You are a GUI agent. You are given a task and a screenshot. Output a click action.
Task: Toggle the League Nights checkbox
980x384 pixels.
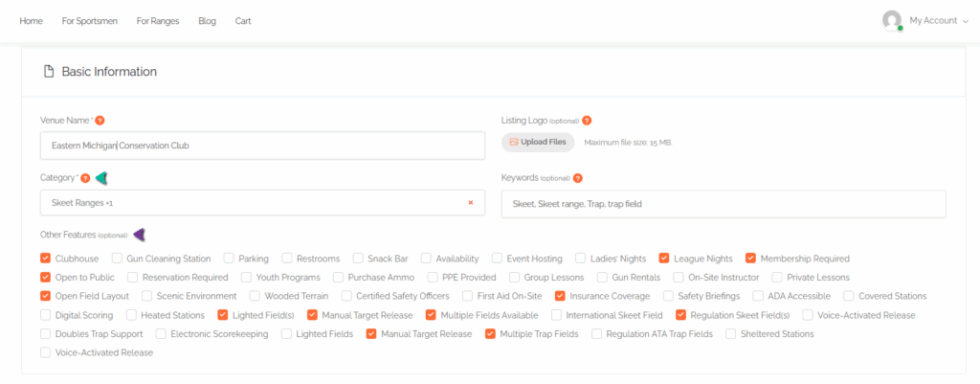pos(662,259)
